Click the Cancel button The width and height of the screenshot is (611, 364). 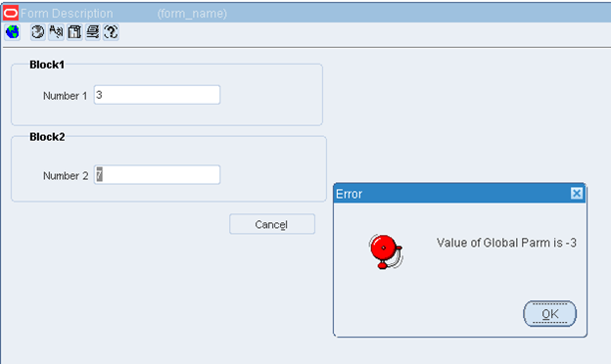coord(272,224)
